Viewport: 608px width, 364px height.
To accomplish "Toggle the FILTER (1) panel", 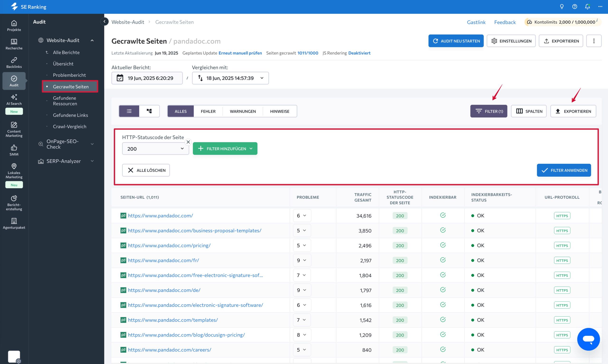I will pos(489,111).
